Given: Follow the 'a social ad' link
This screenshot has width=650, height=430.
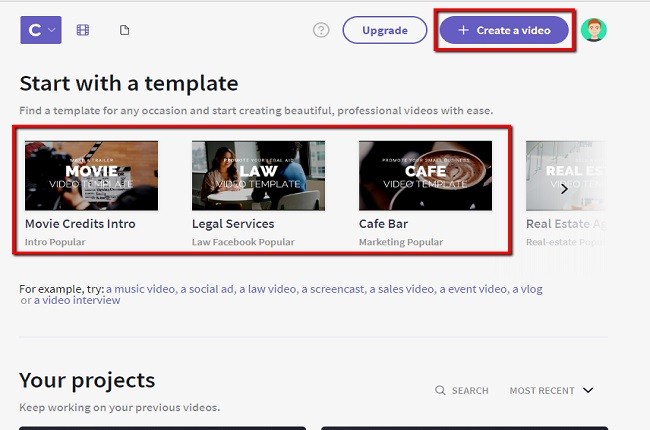Looking at the screenshot, I should pos(208,289).
